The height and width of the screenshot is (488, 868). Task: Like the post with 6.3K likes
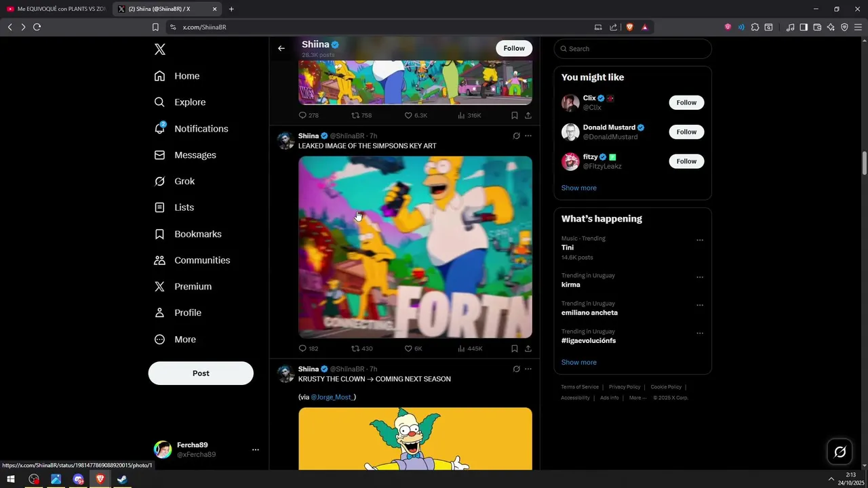[x=416, y=115]
